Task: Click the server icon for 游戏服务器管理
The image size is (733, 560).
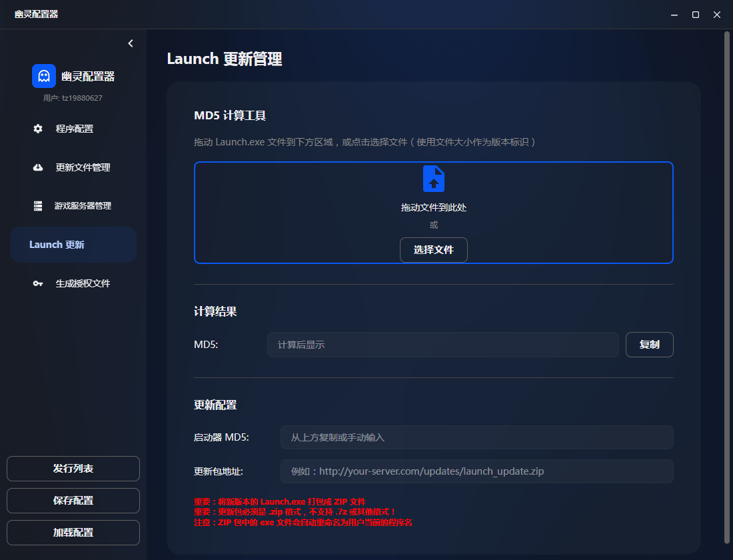Action: pyautogui.click(x=38, y=206)
